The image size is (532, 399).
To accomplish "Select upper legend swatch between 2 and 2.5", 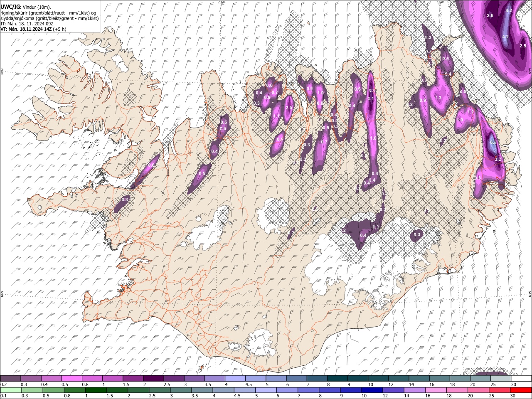I will pos(153,378).
